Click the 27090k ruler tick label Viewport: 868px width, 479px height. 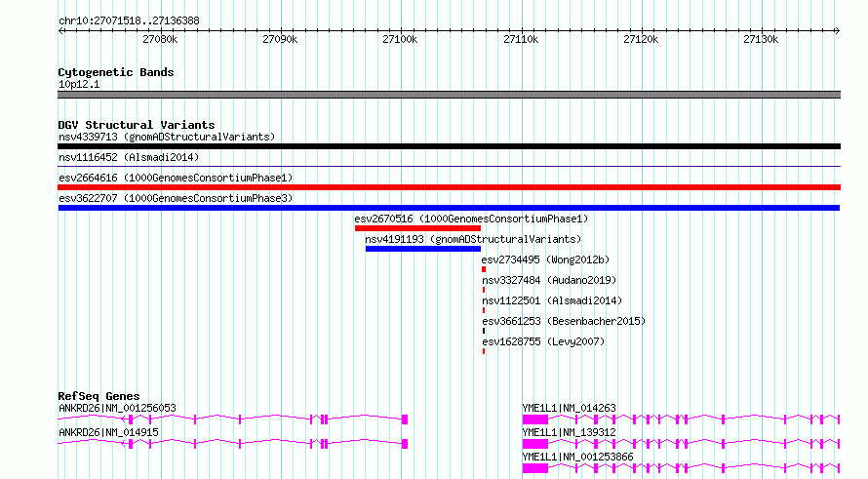pos(280,39)
